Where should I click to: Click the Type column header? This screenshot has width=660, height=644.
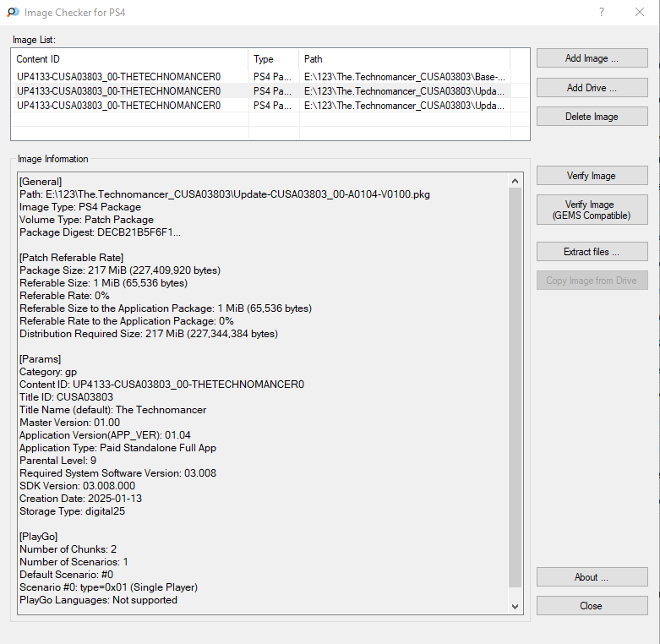coord(274,59)
